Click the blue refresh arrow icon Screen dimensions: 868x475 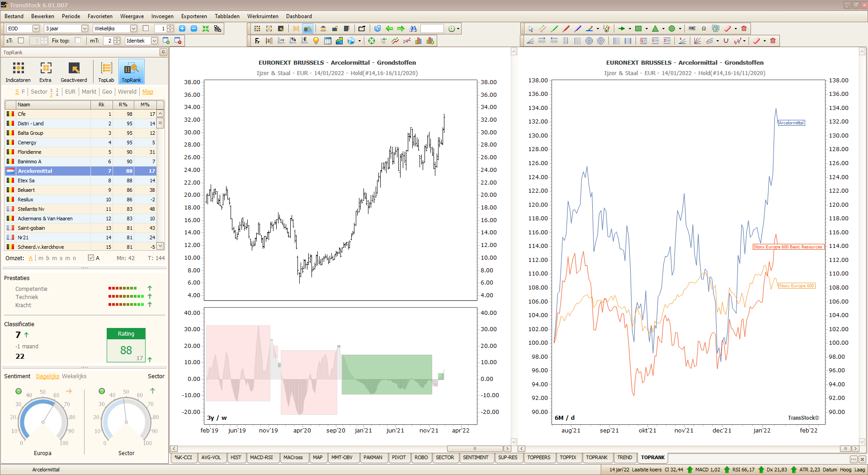click(x=377, y=28)
